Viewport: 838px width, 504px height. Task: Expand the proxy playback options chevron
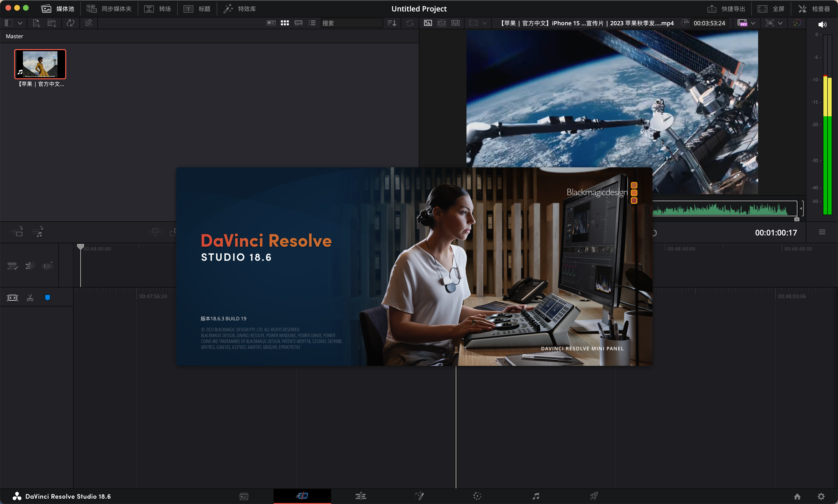click(753, 23)
